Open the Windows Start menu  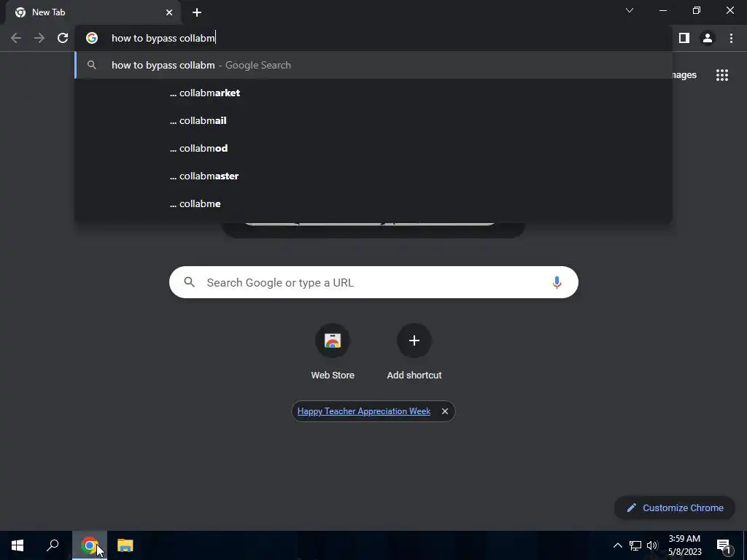tap(18, 545)
